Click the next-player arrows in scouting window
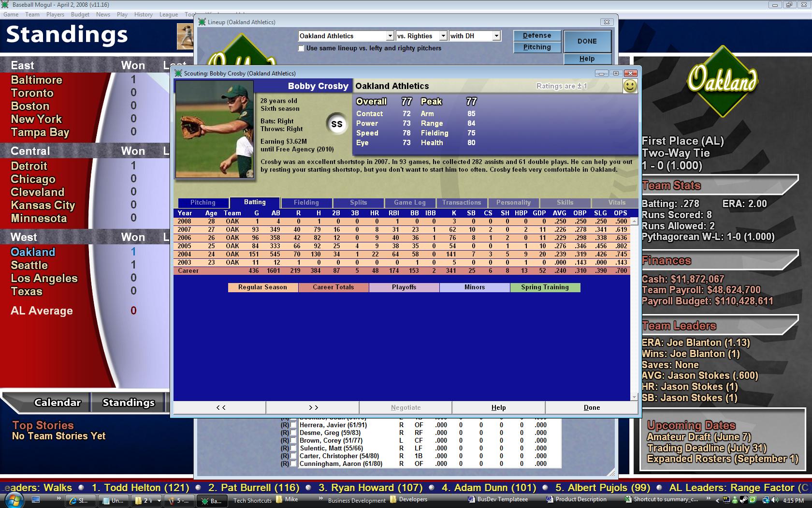The image size is (812, 508). point(313,407)
